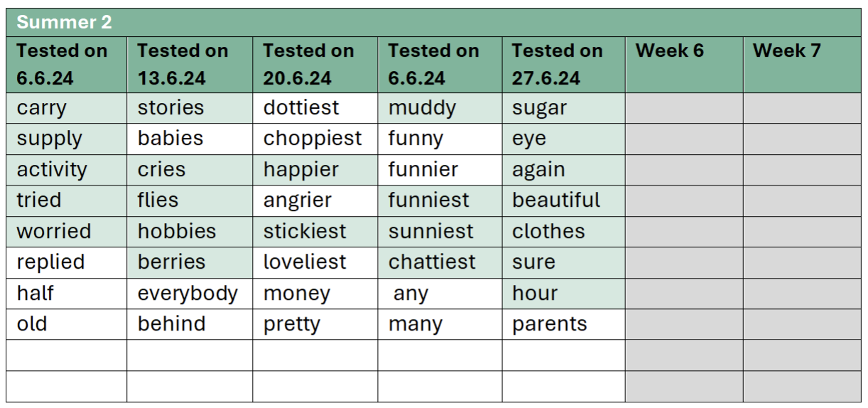Select the cell containing 'money'

315,294
